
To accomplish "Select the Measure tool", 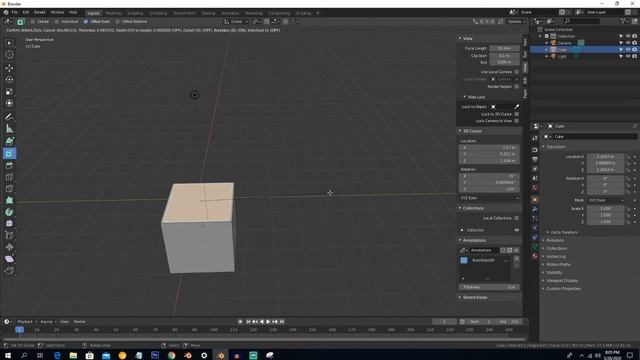I will (9, 129).
